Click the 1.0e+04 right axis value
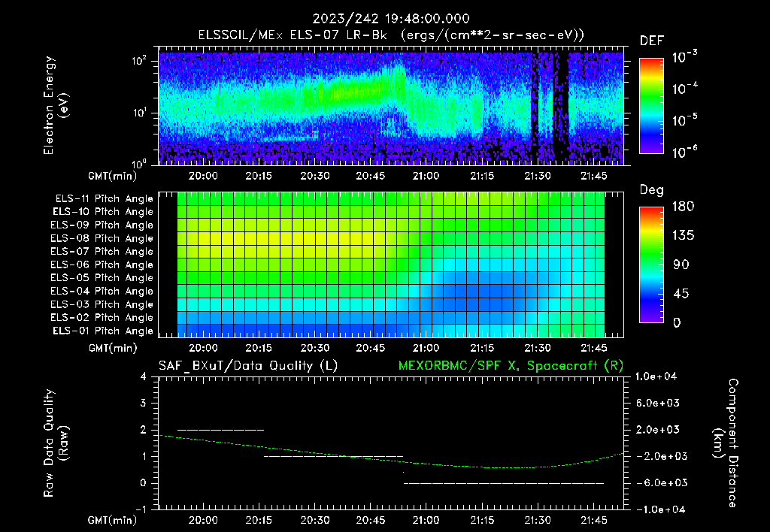This screenshot has height=532, width=770. pos(656,377)
